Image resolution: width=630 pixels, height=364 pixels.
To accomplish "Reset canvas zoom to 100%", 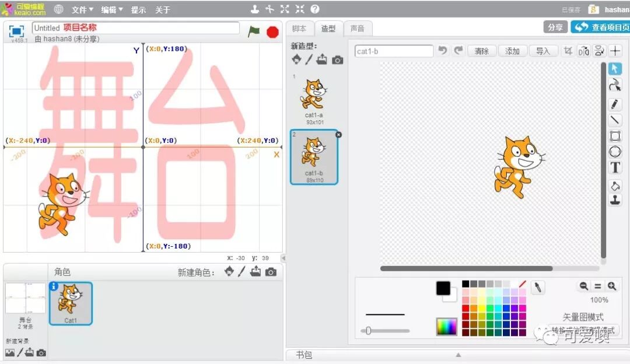I will click(598, 286).
